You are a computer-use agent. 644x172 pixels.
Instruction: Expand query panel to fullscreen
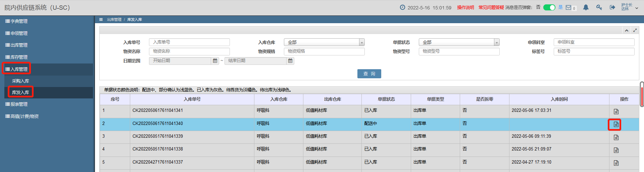(x=635, y=30)
